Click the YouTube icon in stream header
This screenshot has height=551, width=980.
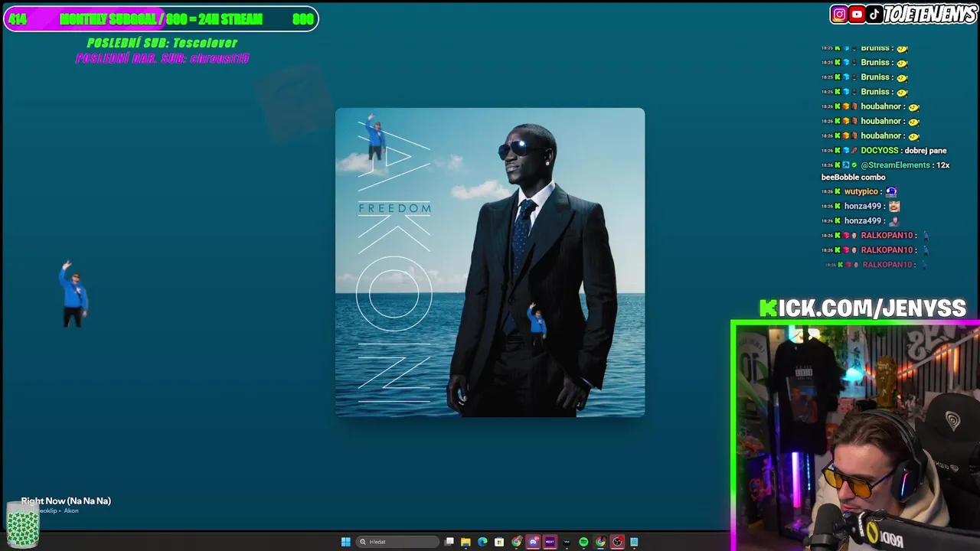(x=857, y=14)
